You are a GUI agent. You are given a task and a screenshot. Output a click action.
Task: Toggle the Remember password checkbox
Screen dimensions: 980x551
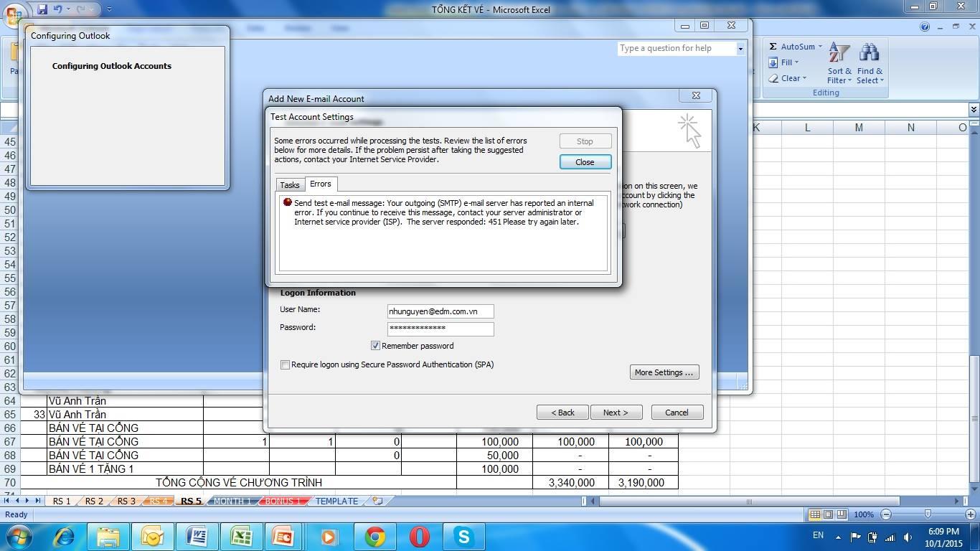375,346
